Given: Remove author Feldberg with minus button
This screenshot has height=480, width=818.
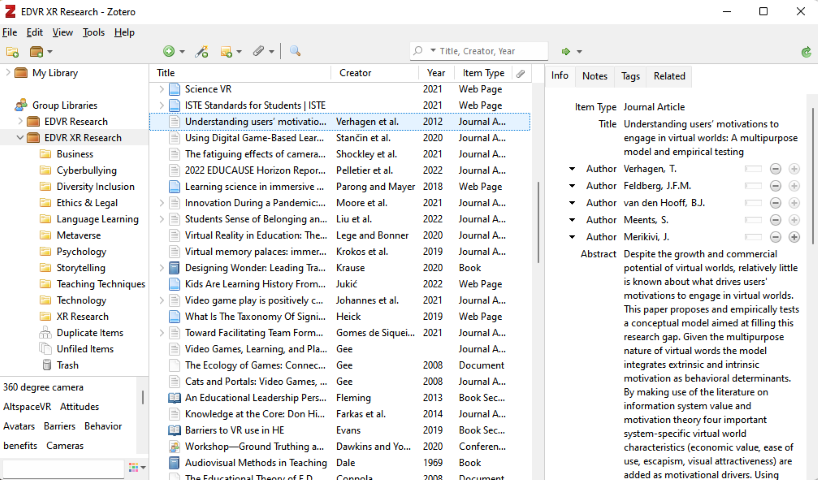Looking at the screenshot, I should coord(776,186).
